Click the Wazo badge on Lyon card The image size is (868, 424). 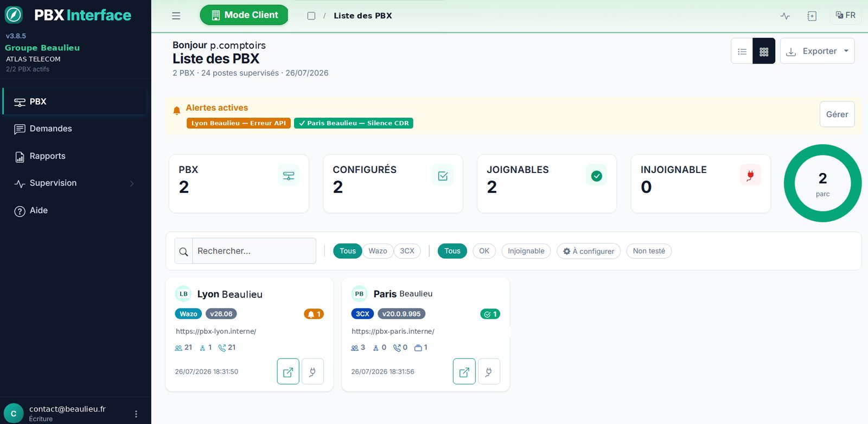coord(188,314)
